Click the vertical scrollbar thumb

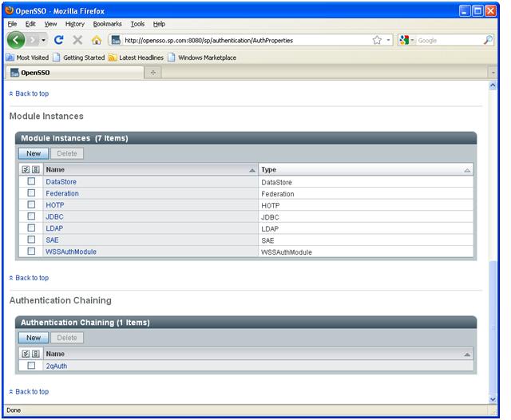(x=493, y=327)
